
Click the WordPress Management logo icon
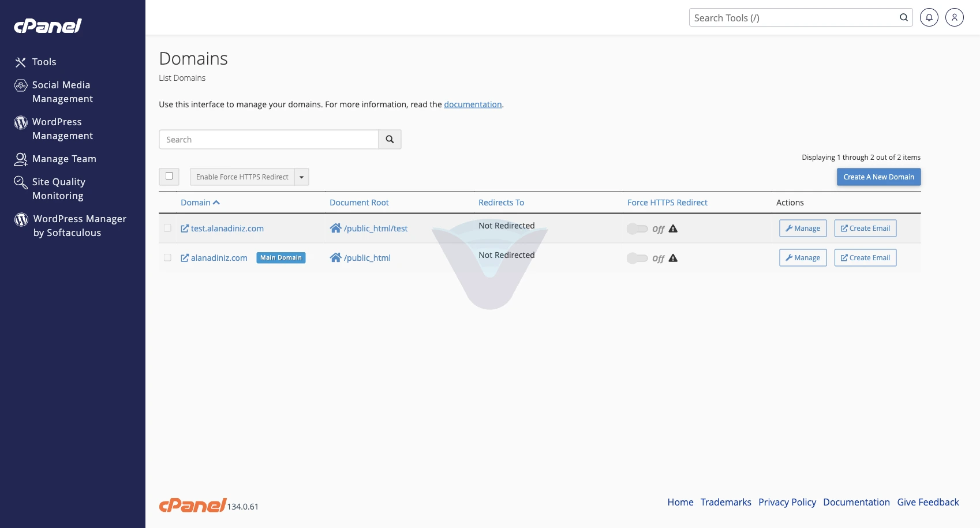(21, 122)
